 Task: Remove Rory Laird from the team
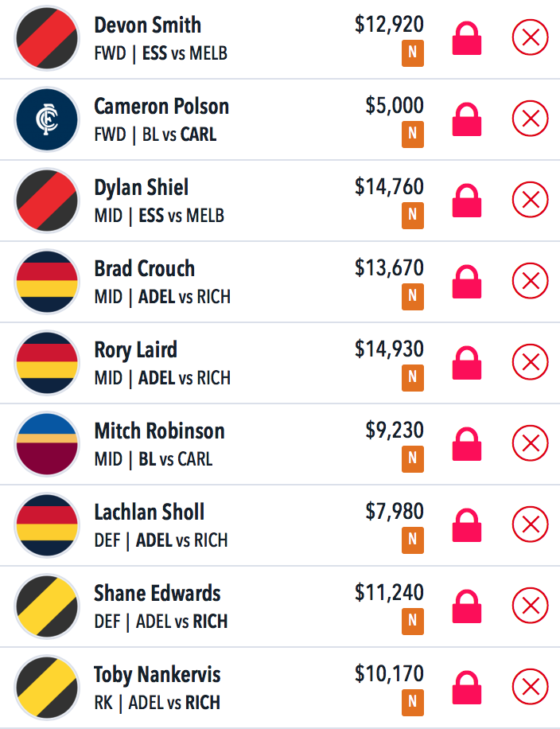click(x=531, y=361)
